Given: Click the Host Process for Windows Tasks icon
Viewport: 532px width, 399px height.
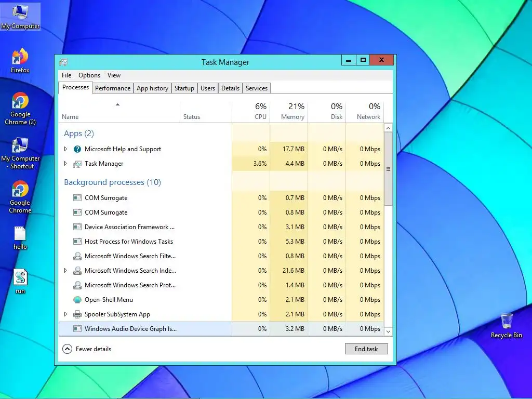Looking at the screenshot, I should pyautogui.click(x=77, y=242).
